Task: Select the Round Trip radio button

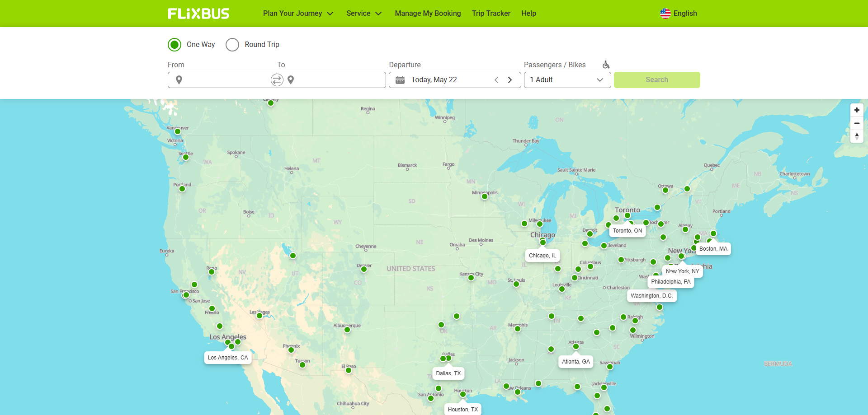Action: coord(232,45)
